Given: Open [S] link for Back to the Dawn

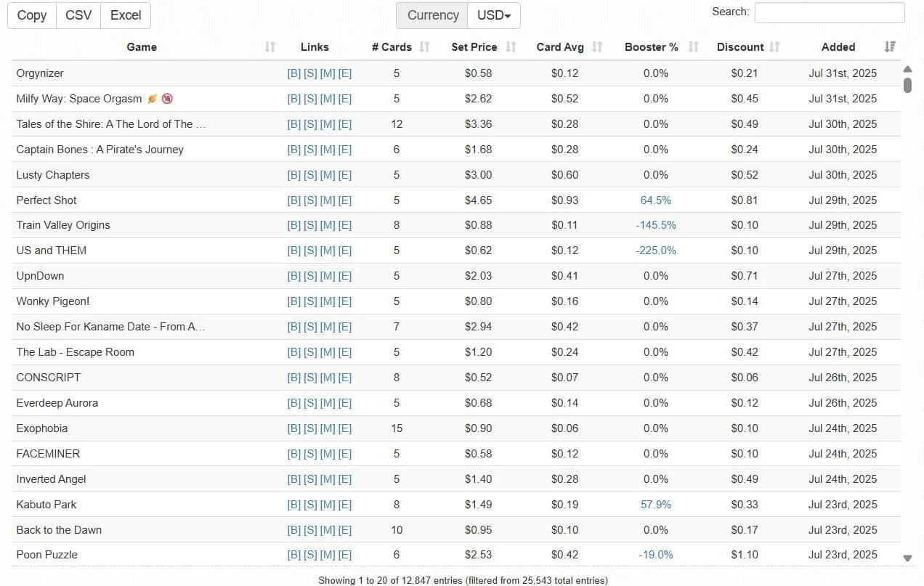Looking at the screenshot, I should [310, 530].
